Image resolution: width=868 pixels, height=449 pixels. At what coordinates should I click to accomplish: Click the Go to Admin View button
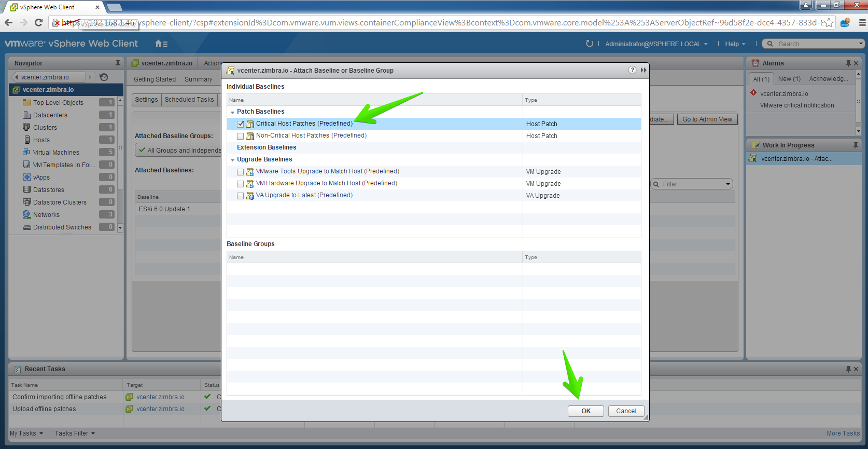707,119
